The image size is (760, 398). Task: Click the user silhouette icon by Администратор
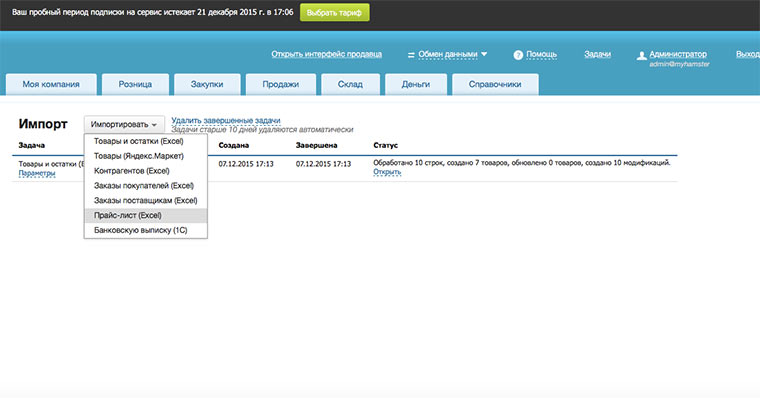[641, 56]
